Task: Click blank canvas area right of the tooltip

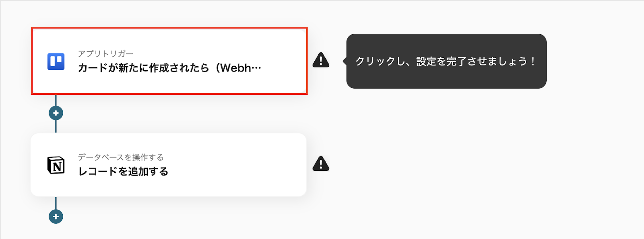Action: pos(596,61)
